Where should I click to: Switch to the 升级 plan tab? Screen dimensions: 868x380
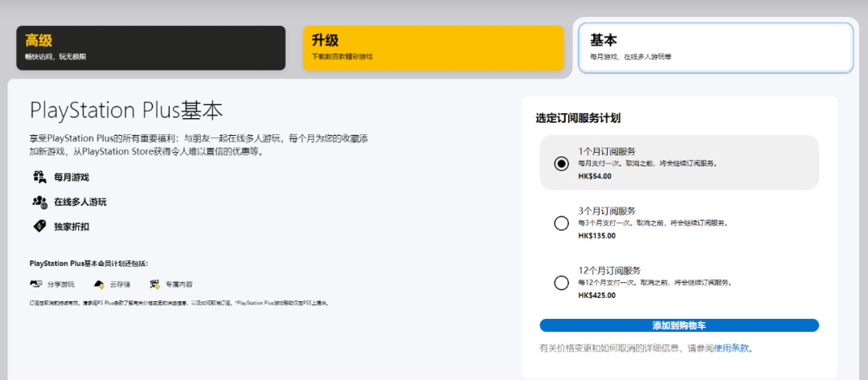pos(433,47)
